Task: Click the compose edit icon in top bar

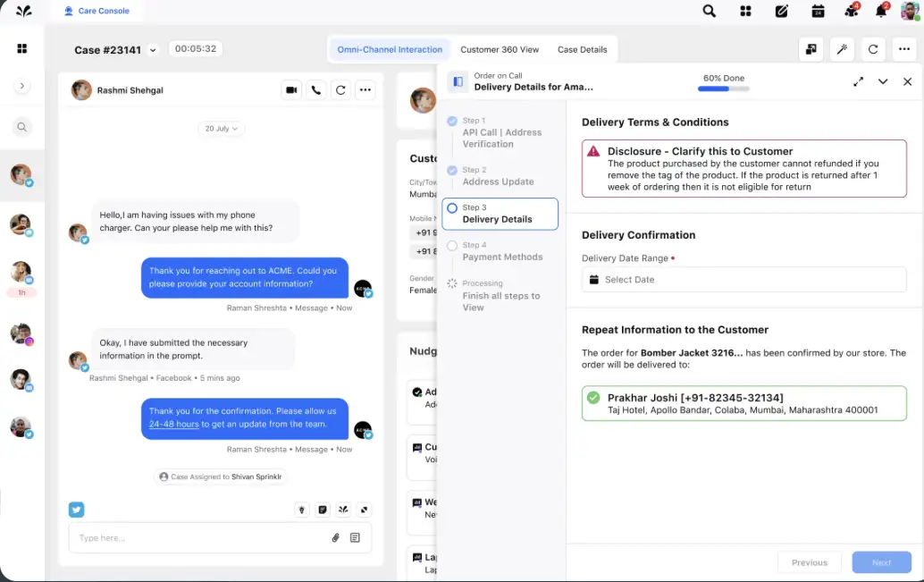Action: click(x=781, y=12)
